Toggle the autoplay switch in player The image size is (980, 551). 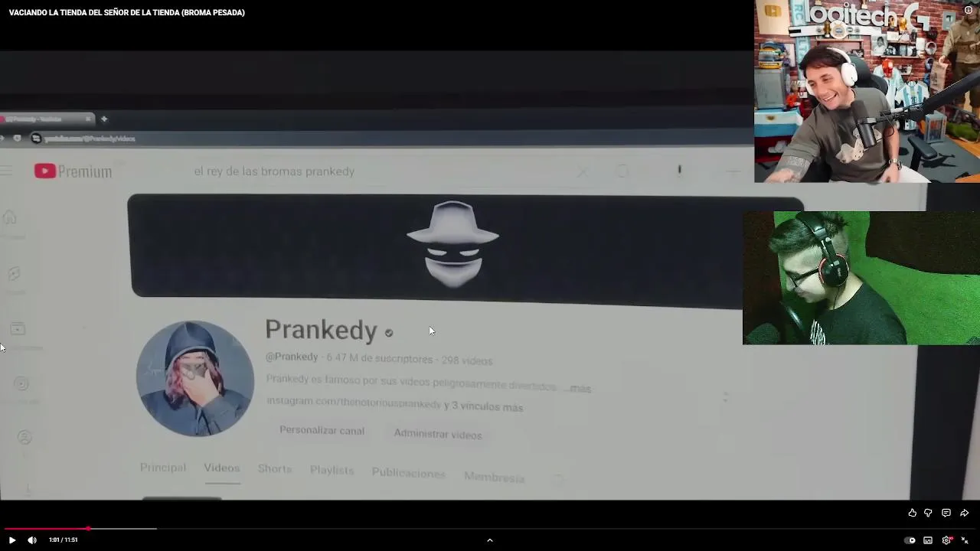910,540
